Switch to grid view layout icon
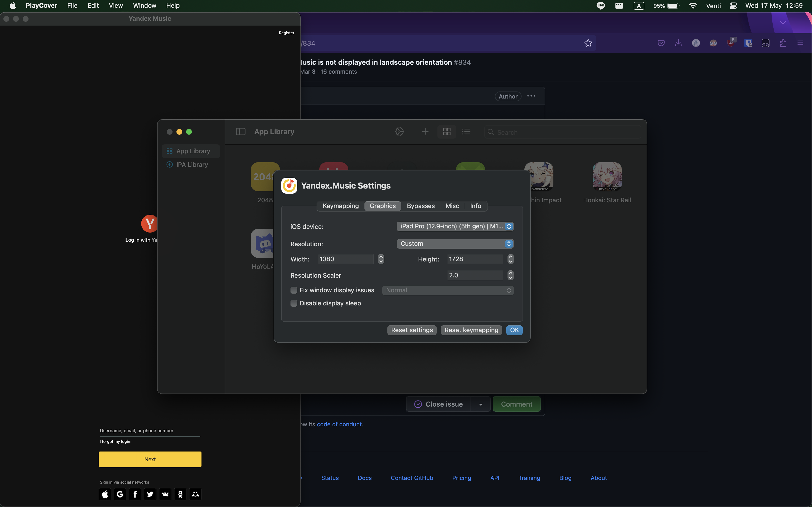Screen dimensions: 812x507 pos(447,132)
